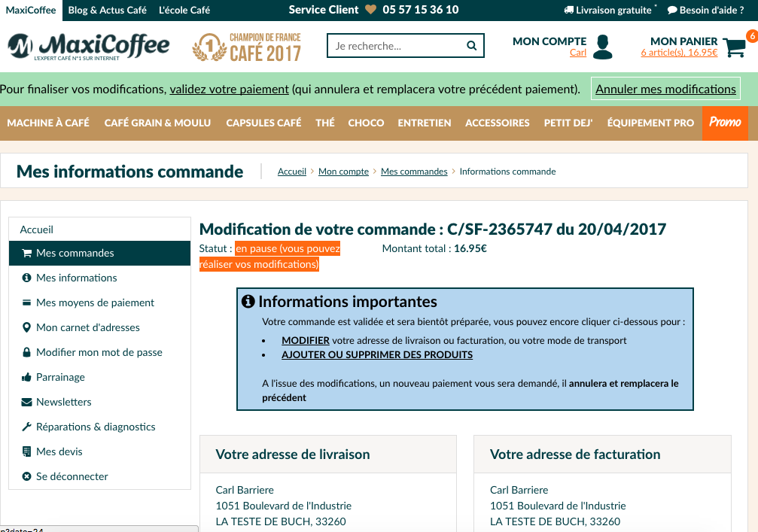Open the Blog & Actus Café tab
758x532 pixels.
[x=108, y=10]
